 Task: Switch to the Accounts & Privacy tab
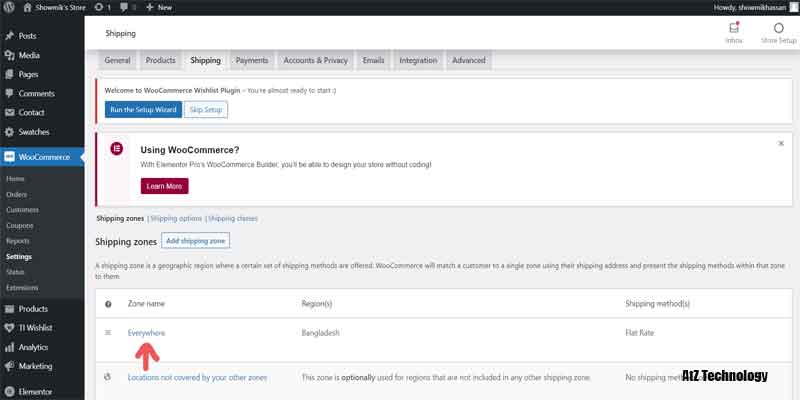[318, 60]
